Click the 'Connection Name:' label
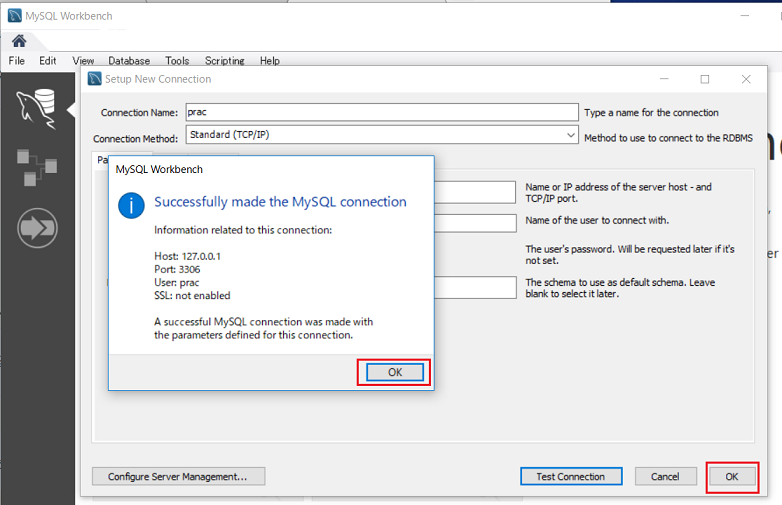 tap(140, 113)
